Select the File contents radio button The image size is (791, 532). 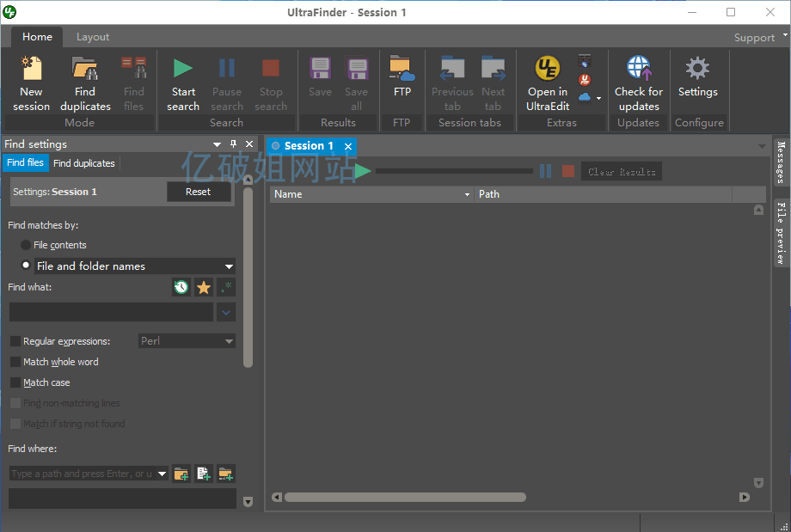pyautogui.click(x=26, y=245)
